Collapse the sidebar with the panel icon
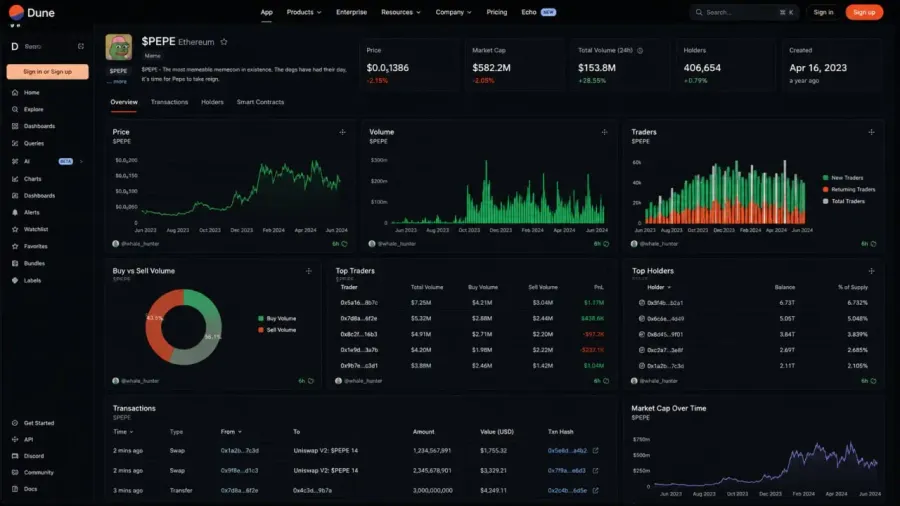Image resolution: width=900 pixels, height=506 pixels. (81, 46)
